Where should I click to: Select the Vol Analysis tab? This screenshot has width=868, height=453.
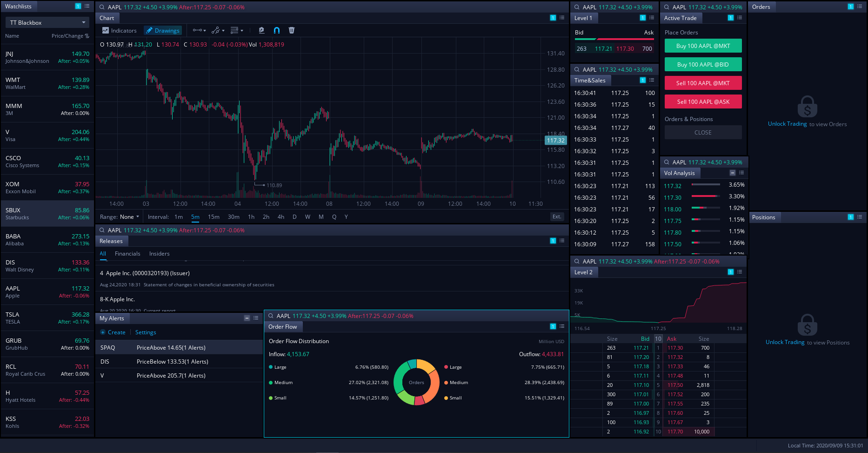680,173
